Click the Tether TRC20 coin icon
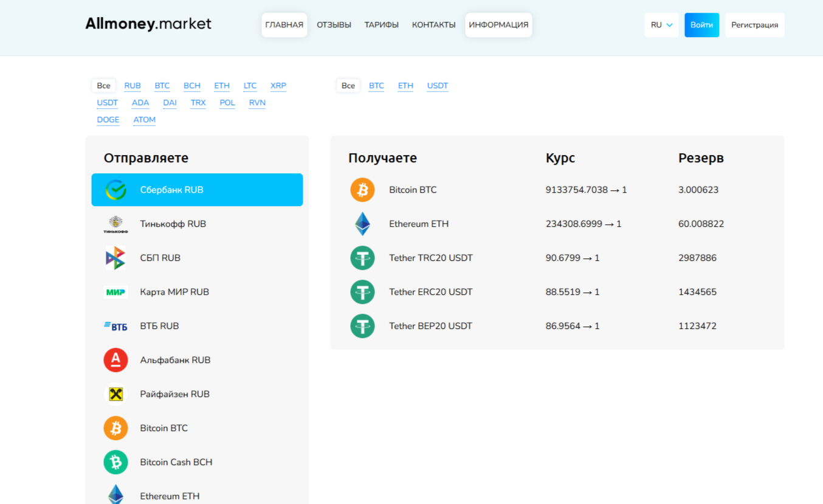The height and width of the screenshot is (504, 823). click(362, 258)
